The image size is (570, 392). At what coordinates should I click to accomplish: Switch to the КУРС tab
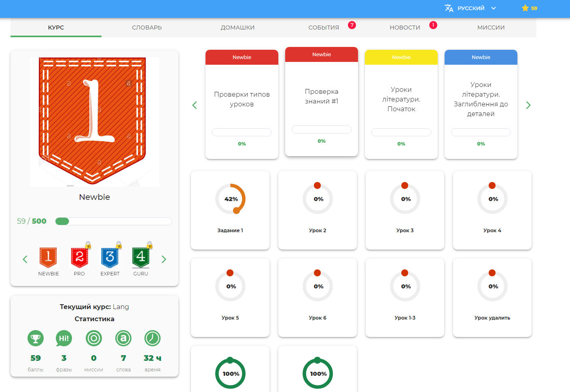pyautogui.click(x=56, y=28)
